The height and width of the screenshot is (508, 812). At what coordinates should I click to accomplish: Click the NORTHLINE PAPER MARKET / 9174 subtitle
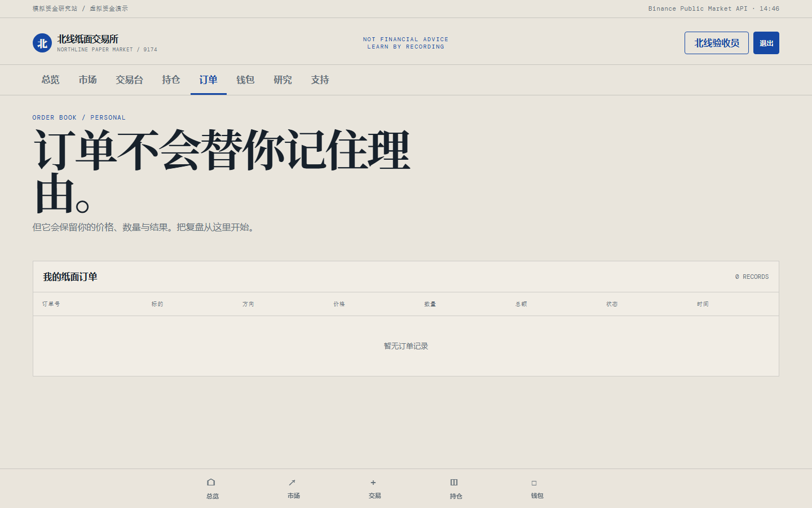coord(107,50)
